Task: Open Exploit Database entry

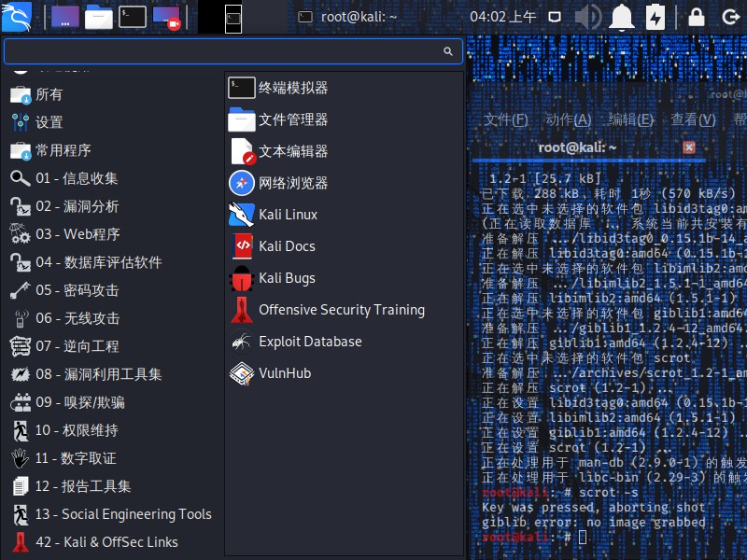Action: tap(344, 342)
